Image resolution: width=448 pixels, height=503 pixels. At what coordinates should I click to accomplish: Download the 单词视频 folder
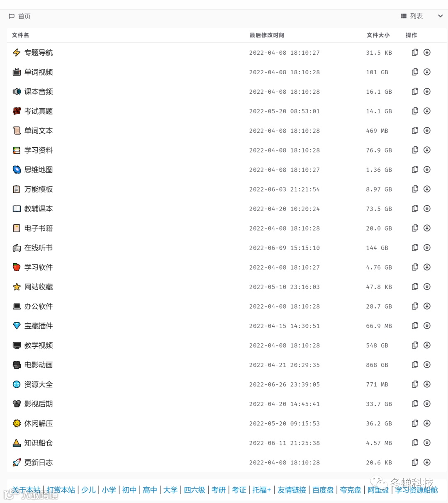coord(427,72)
